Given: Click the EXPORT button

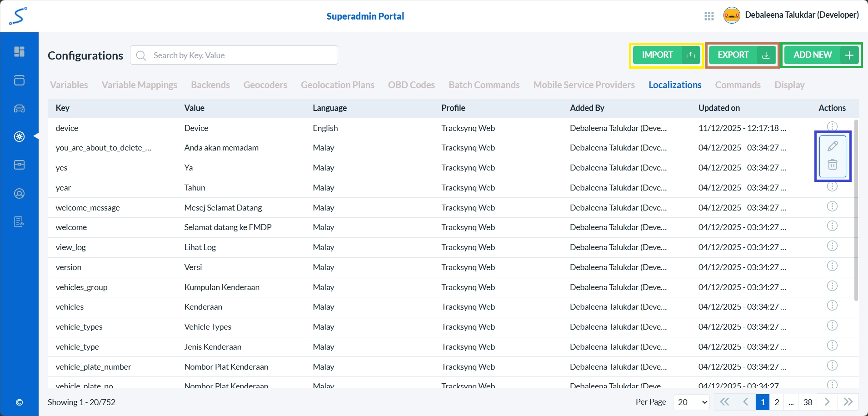Looking at the screenshot, I should (741, 55).
